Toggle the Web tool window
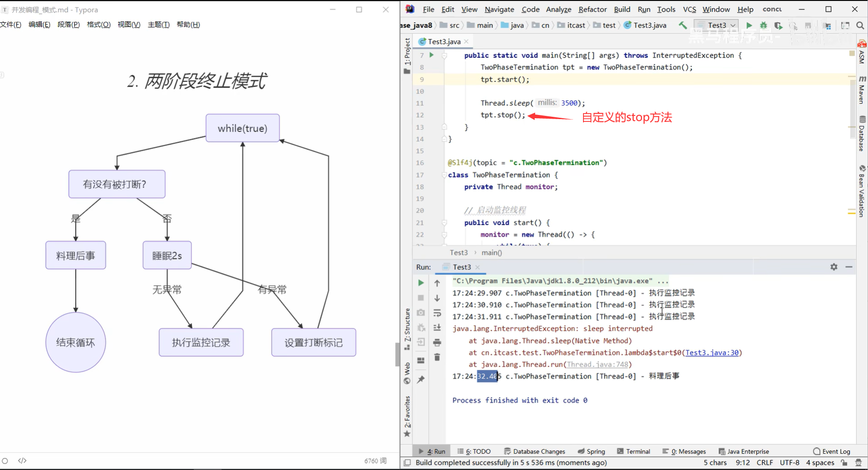This screenshot has width=868, height=470. pyautogui.click(x=407, y=373)
